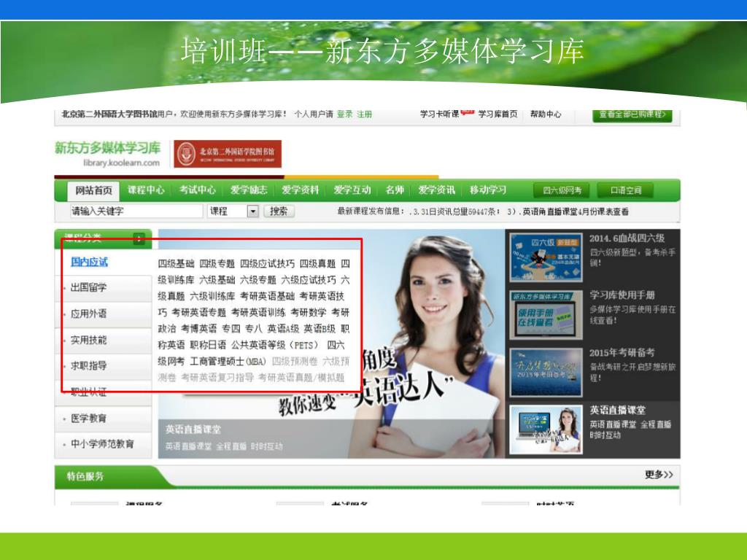
Task: Open the 专四 course link
Action: tap(231, 329)
